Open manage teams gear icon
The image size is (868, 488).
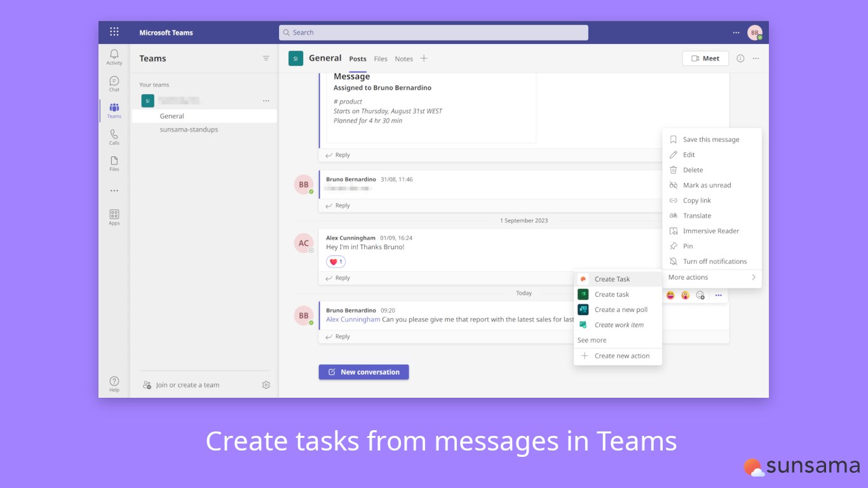266,384
